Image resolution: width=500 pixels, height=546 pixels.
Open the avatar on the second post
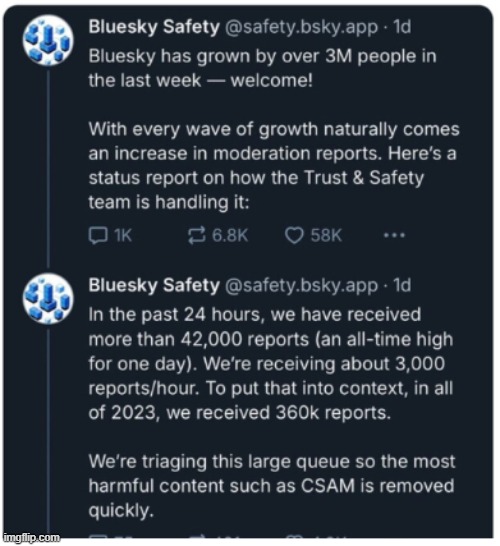48,299
